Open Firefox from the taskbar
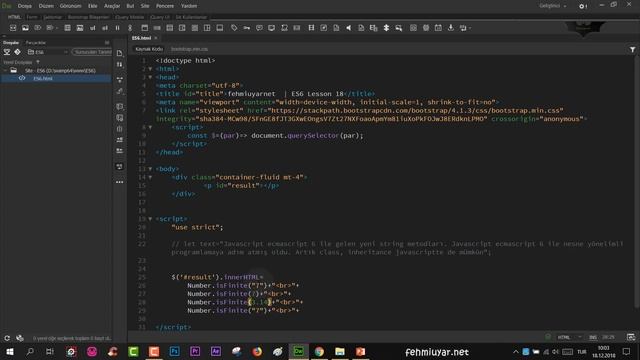Screen dimensions: 640x360 (x=257, y=351)
